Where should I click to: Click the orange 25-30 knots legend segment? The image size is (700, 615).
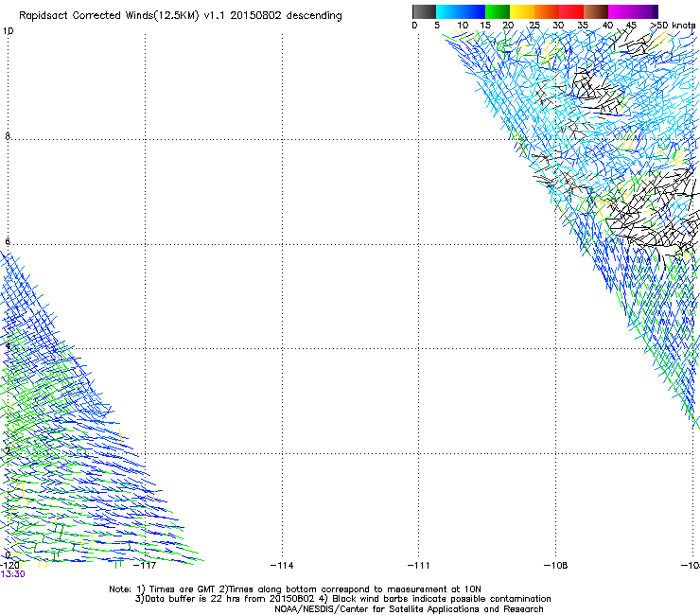[x=547, y=11]
